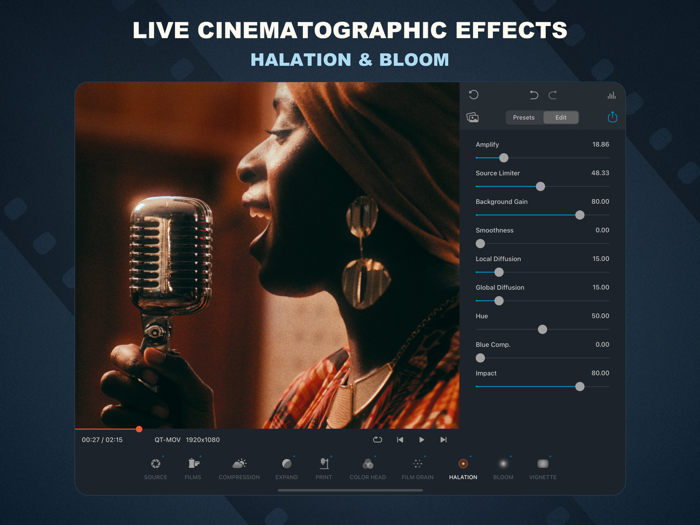700x525 pixels.
Task: Click the Impact slider handle
Action: pyautogui.click(x=580, y=387)
